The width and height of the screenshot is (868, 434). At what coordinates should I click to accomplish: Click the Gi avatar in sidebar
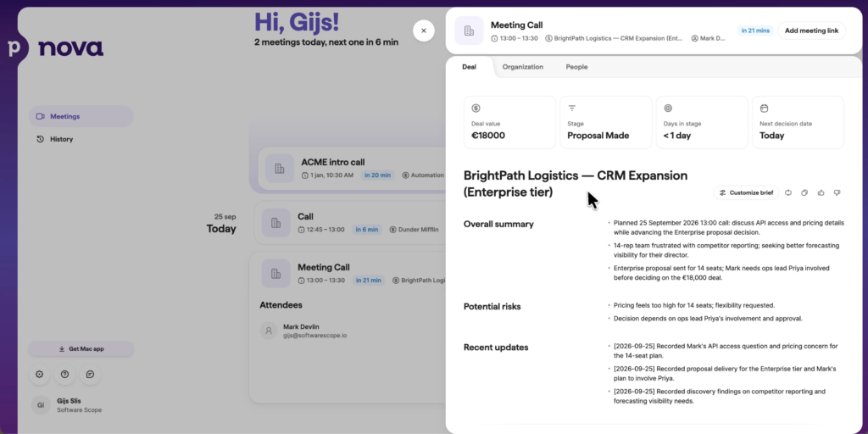click(x=41, y=405)
